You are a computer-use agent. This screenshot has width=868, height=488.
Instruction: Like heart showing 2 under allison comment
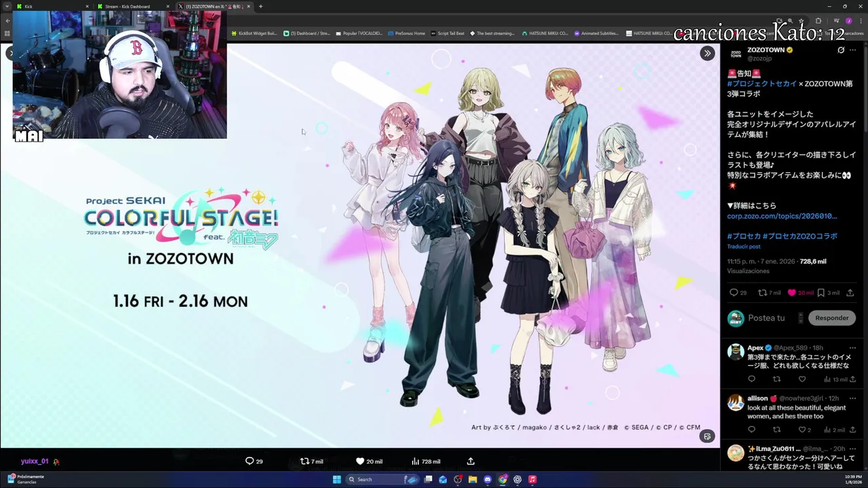(802, 430)
